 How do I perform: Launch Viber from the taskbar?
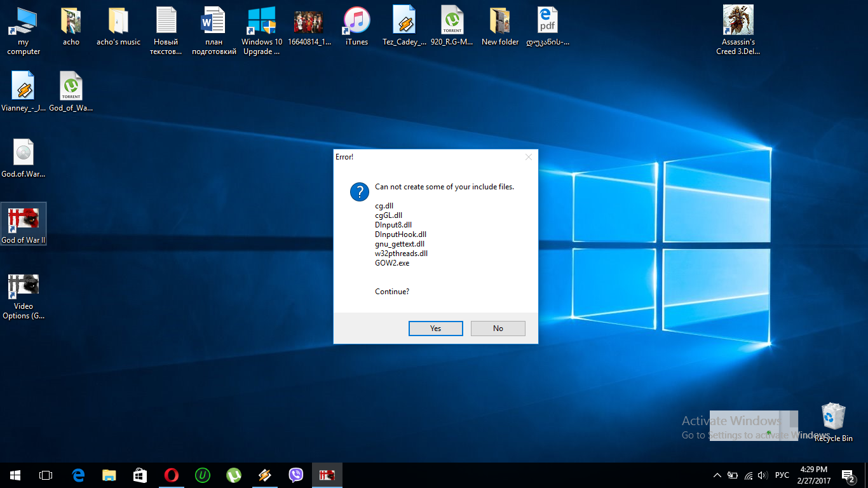point(295,475)
